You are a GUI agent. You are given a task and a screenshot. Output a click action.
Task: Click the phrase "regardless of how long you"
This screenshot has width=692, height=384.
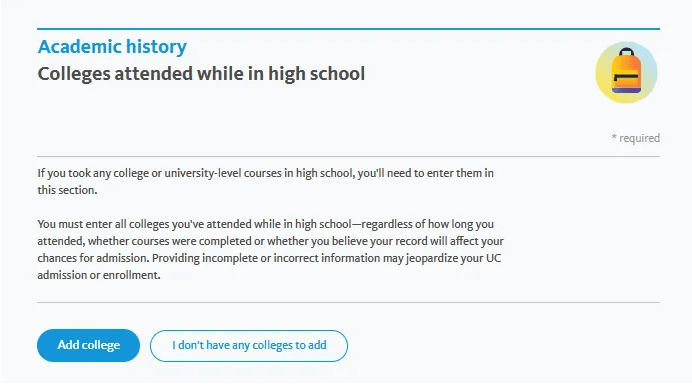(x=428, y=224)
